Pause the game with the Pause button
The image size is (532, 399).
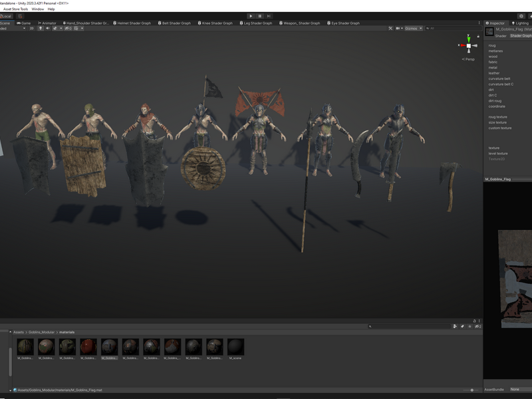tap(260, 16)
